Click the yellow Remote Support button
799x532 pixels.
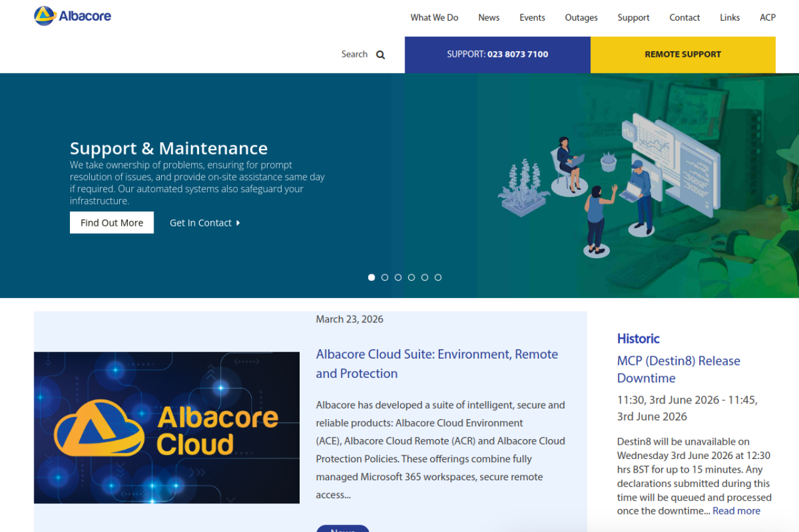click(x=683, y=55)
